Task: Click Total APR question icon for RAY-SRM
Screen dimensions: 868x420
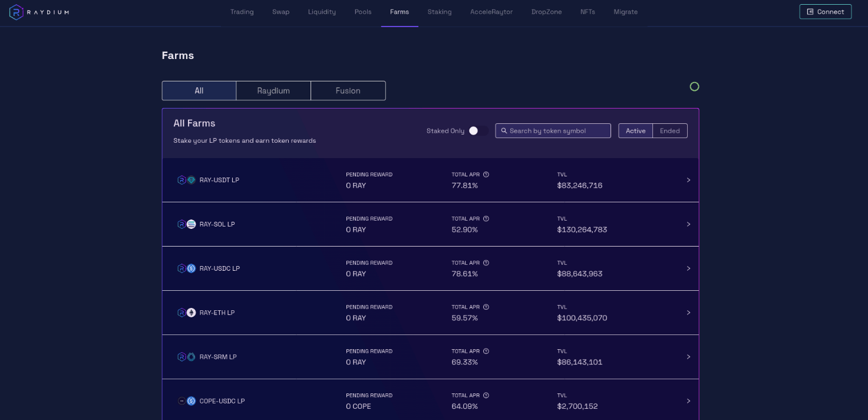Action: click(486, 352)
